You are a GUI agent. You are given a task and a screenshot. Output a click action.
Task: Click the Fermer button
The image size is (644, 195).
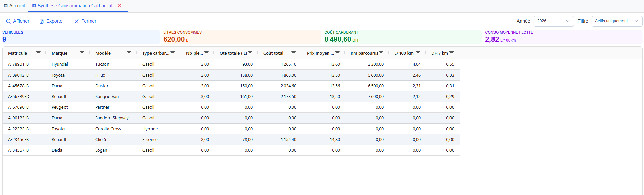[85, 21]
